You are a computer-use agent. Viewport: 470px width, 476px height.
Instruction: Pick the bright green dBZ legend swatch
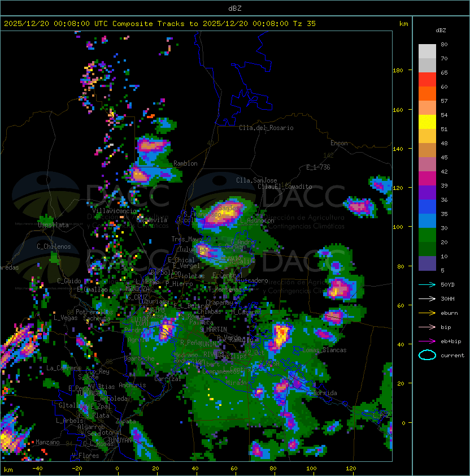pos(427,235)
